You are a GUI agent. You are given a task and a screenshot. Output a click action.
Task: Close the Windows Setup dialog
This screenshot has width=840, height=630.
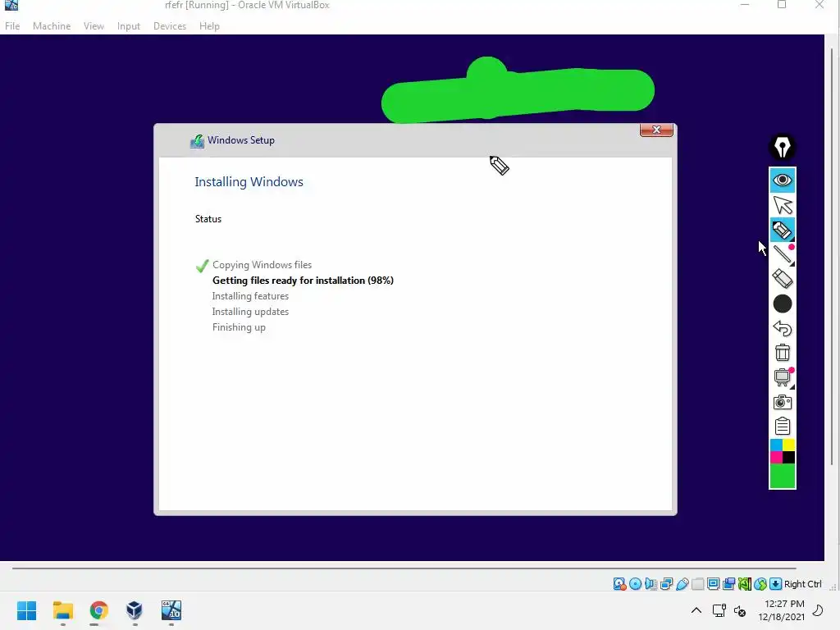pos(656,130)
